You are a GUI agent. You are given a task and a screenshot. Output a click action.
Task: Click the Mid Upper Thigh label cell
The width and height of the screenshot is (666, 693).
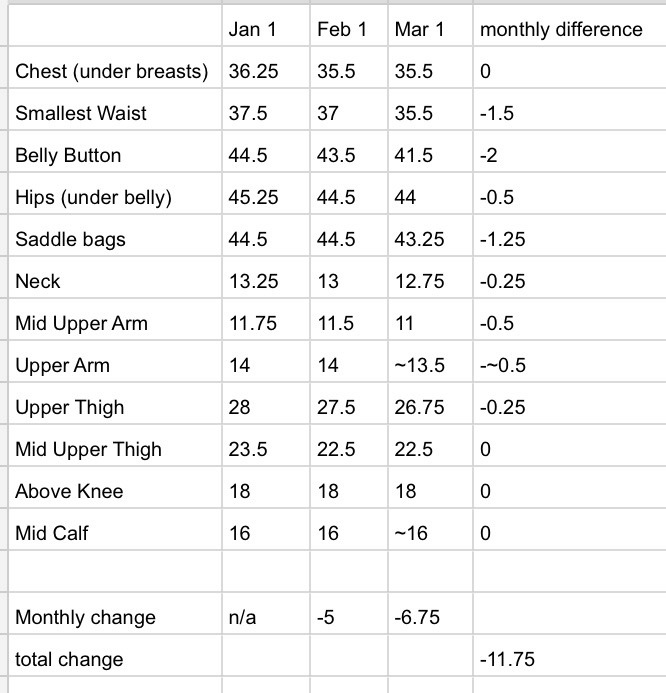tap(88, 449)
